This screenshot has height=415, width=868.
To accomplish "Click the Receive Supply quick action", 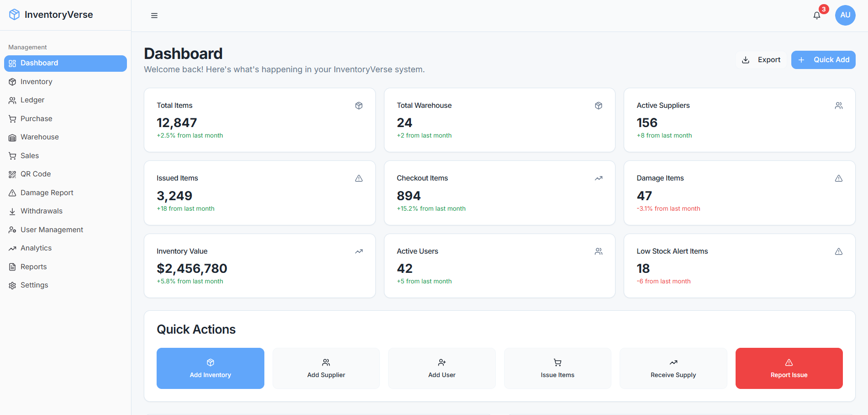I will point(673,368).
